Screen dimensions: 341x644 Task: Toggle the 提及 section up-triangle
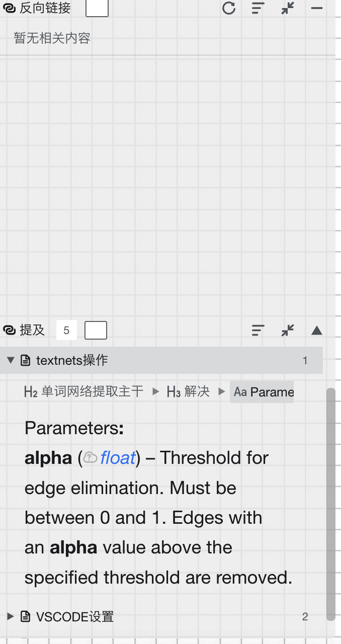pos(317,330)
